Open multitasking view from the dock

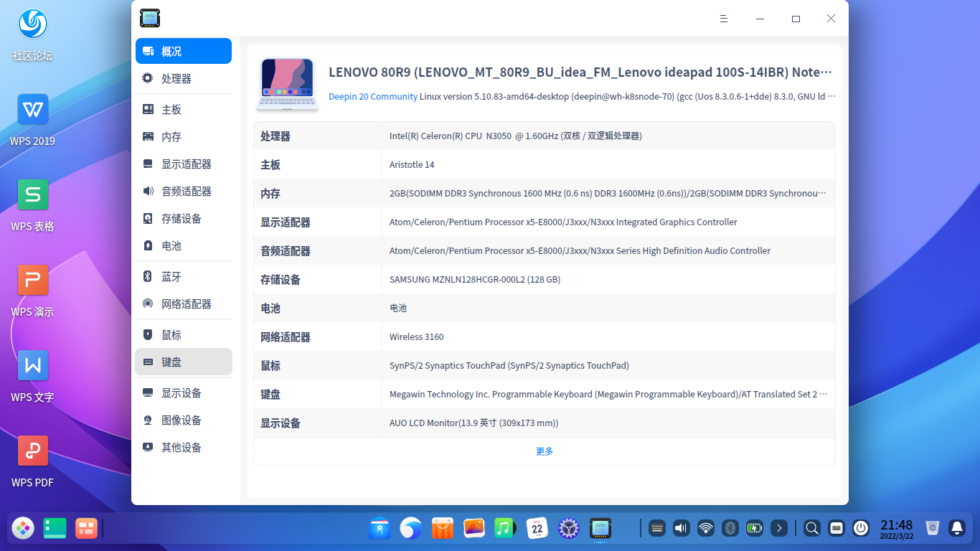pyautogui.click(x=86, y=529)
